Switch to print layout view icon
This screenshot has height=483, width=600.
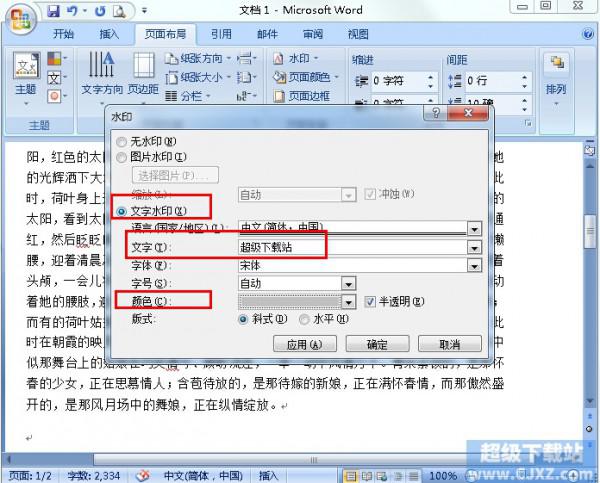pyautogui.click(x=350, y=476)
